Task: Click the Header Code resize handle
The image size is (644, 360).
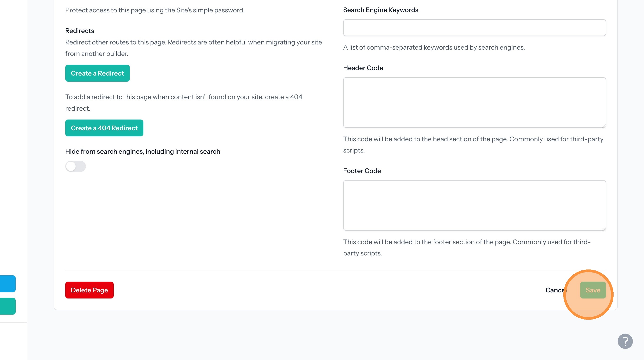Action: coord(604,126)
